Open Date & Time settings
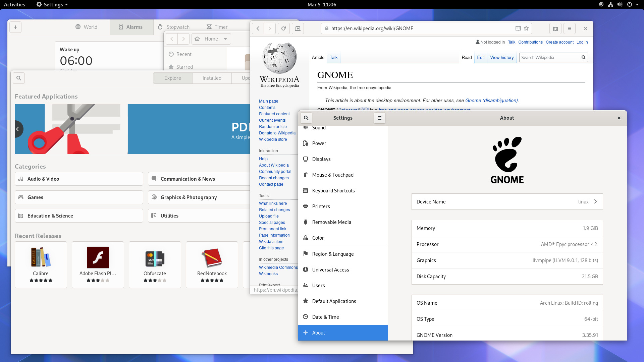The width and height of the screenshot is (644, 362). point(343,317)
